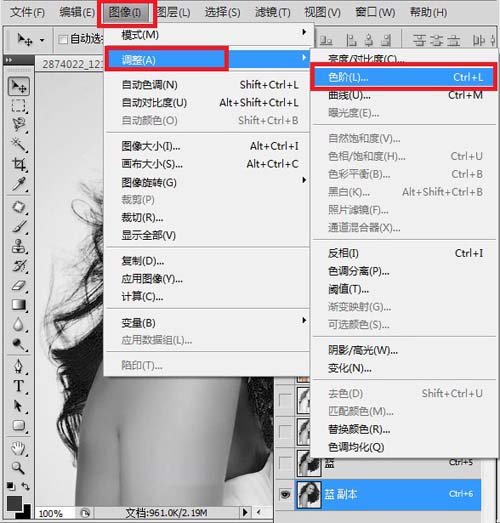Viewport: 500px width, 523px height.
Task: Choose 应用图像(Y)... in the Image menu
Action: tap(207, 279)
